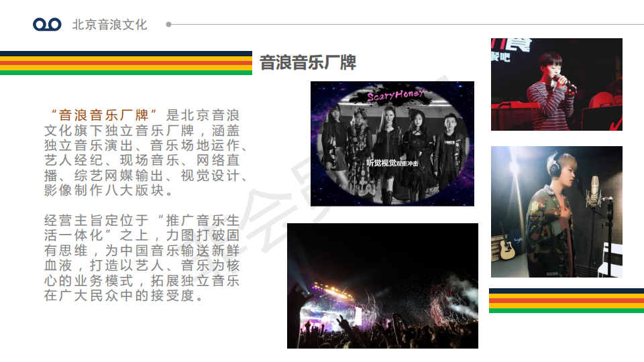Click the ScaryHoney caption in band photo
Image resolution: width=644 pixels, height=362 pixels.
click(394, 96)
